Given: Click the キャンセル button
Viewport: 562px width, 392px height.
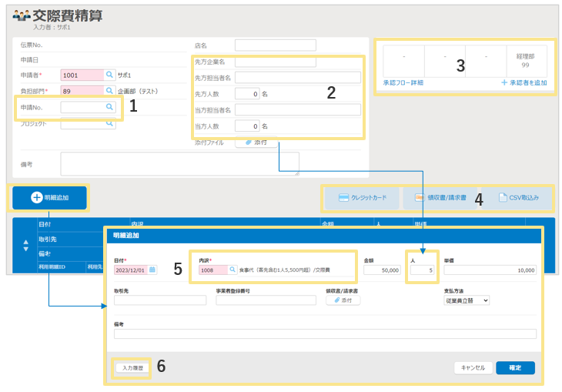Looking at the screenshot, I should pyautogui.click(x=473, y=368).
